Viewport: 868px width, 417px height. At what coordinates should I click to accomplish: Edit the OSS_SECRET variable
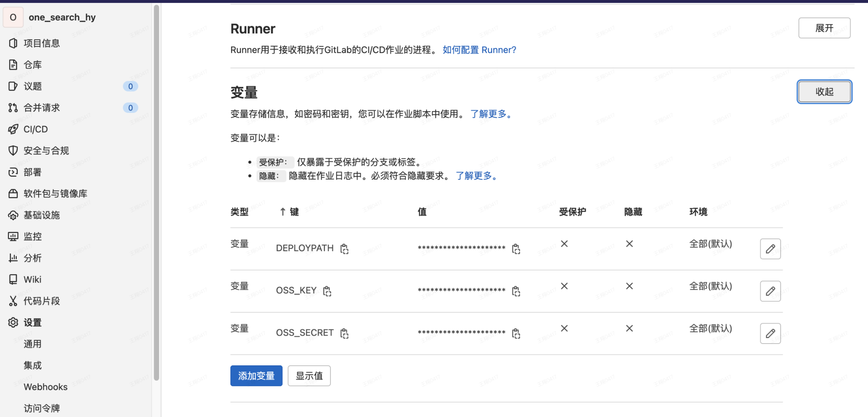770,333
